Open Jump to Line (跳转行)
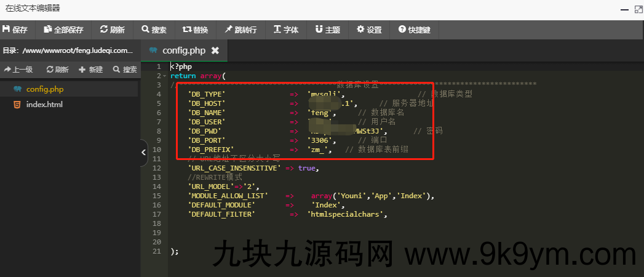The width and height of the screenshot is (644, 277). coord(241,30)
